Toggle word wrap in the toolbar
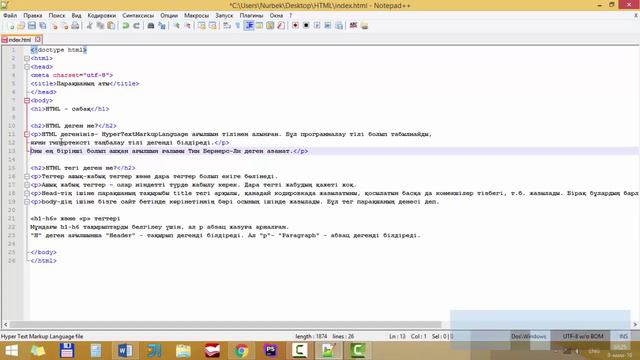Image resolution: width=640 pixels, height=360 pixels. (x=227, y=26)
